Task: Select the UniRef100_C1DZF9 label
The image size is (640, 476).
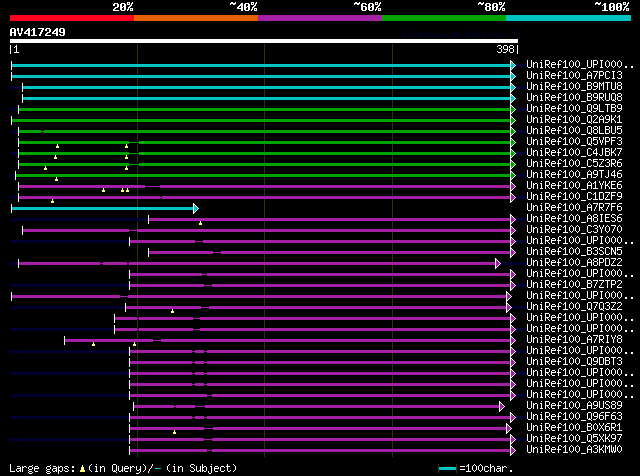Action: pos(574,197)
